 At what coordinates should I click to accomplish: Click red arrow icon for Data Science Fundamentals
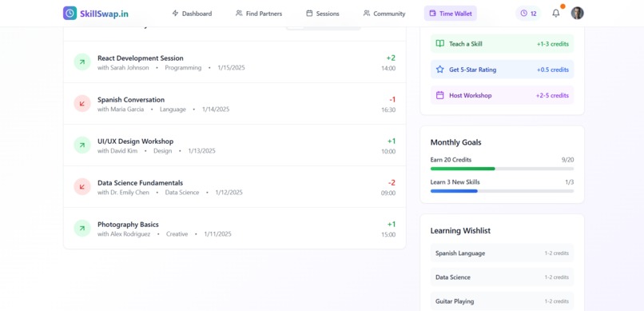[82, 186]
